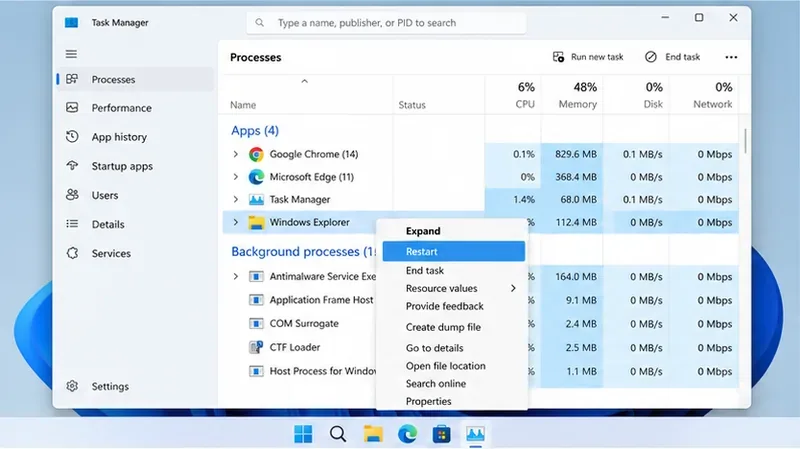Open File Explorer from the taskbar
Viewport: 800px width, 449px height.
pyautogui.click(x=373, y=434)
